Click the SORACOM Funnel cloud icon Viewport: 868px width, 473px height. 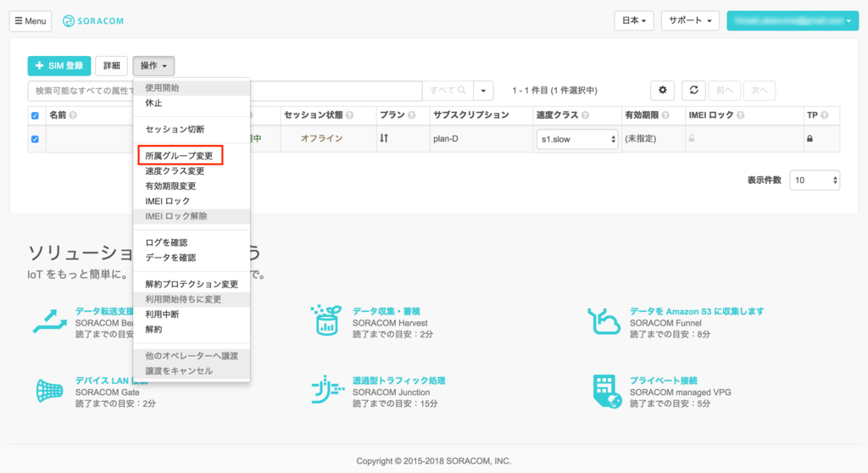(x=604, y=321)
